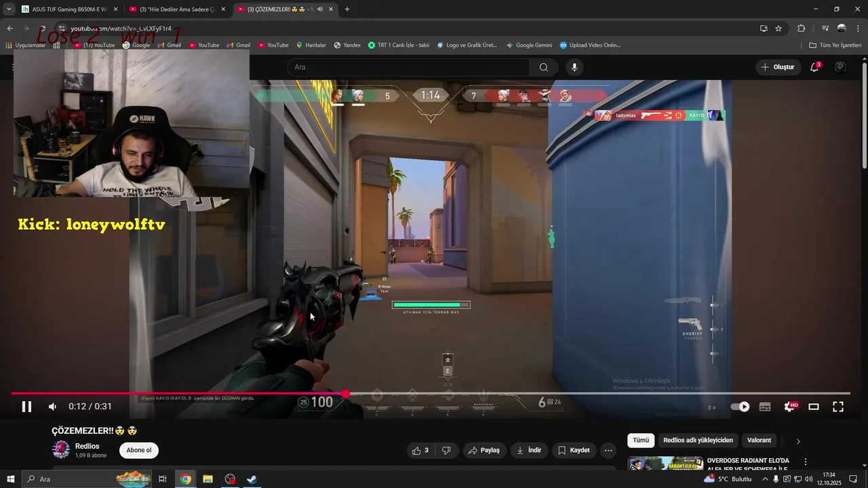Click the Windows taskbar search box
Image resolution: width=868 pixels, height=488 pixels.
pyautogui.click(x=87, y=479)
